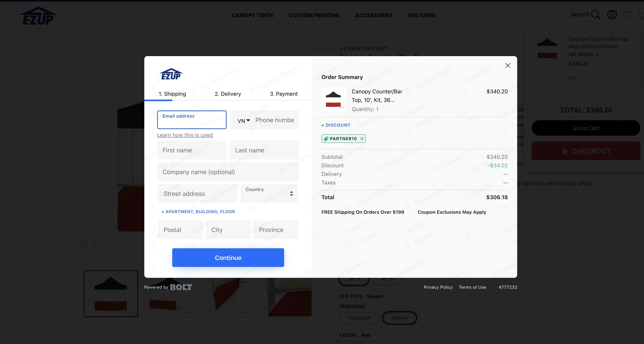Click the order summary product thumbnail
Screen dimensions: 644x344
(333, 99)
